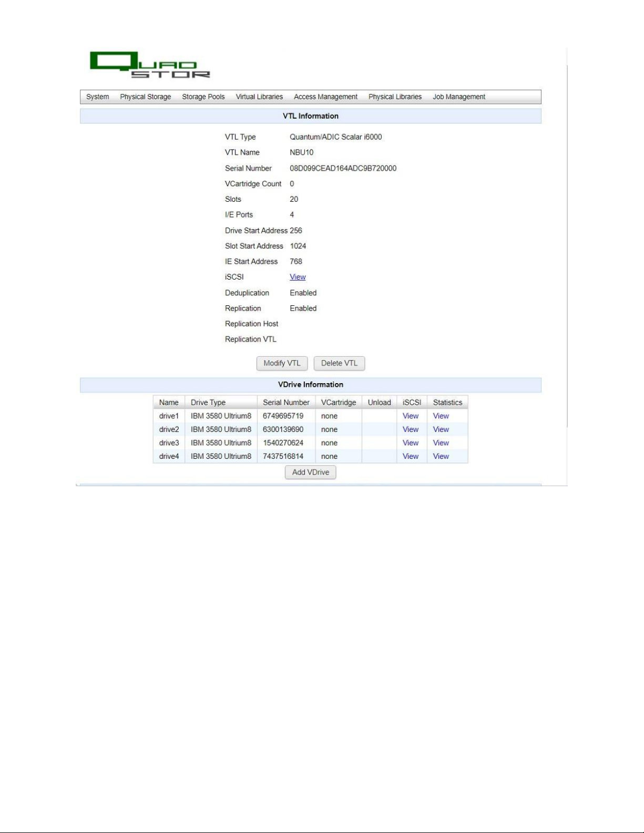Show statistics for drive3
644x833 pixels.
441,443
